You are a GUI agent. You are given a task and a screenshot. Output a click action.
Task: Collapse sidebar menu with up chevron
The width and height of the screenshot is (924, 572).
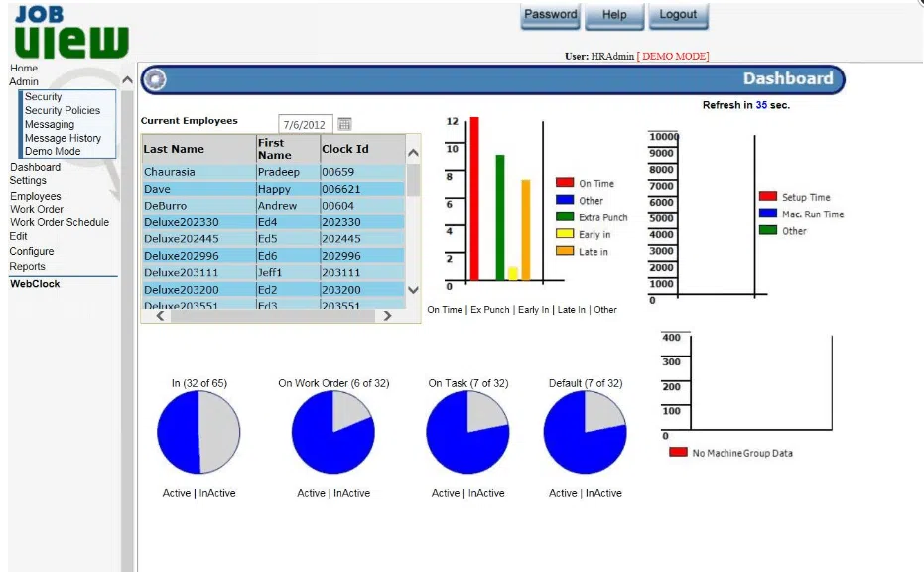pyautogui.click(x=127, y=80)
